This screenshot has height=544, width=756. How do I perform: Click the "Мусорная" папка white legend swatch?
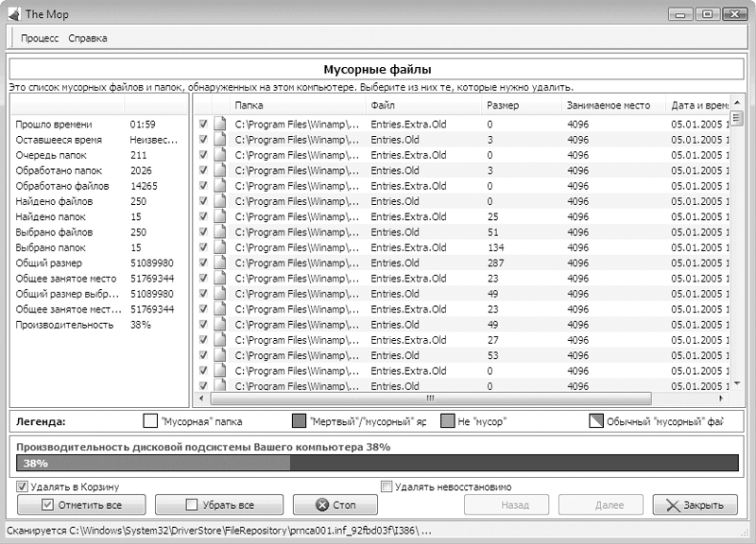(x=149, y=421)
